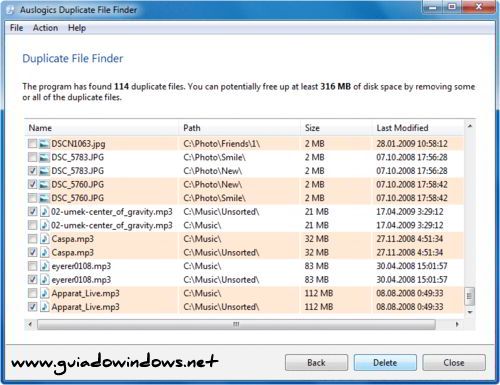Click image icon of DSC_5760.JPG in New folder

(x=44, y=185)
